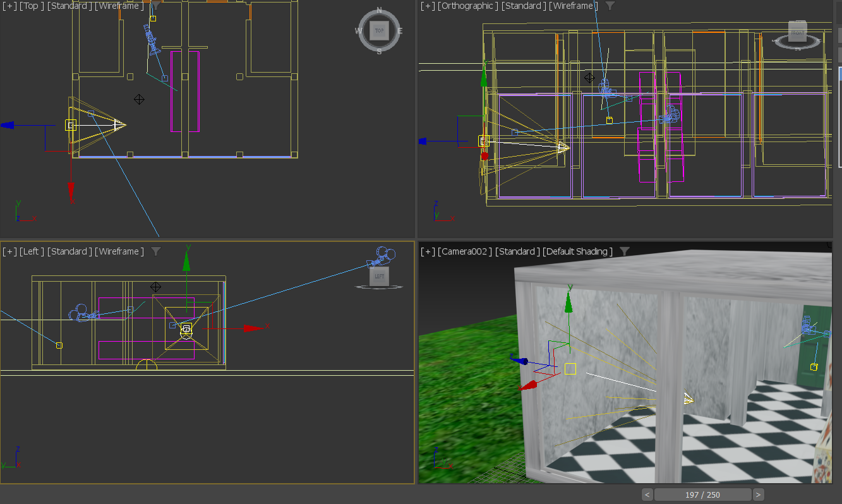Open the [+] menu of the Camera002 viewport
Image resolution: width=842 pixels, height=504 pixels.
428,251
